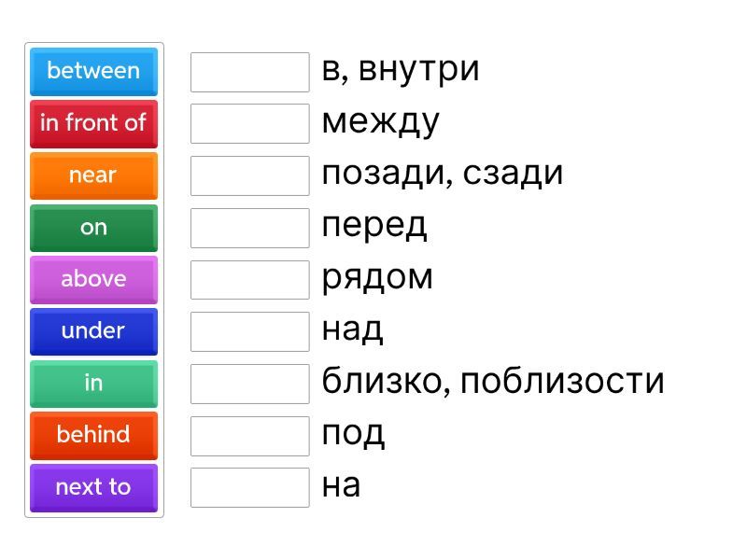Click the blank box for "позади, сзади"

pyautogui.click(x=249, y=175)
